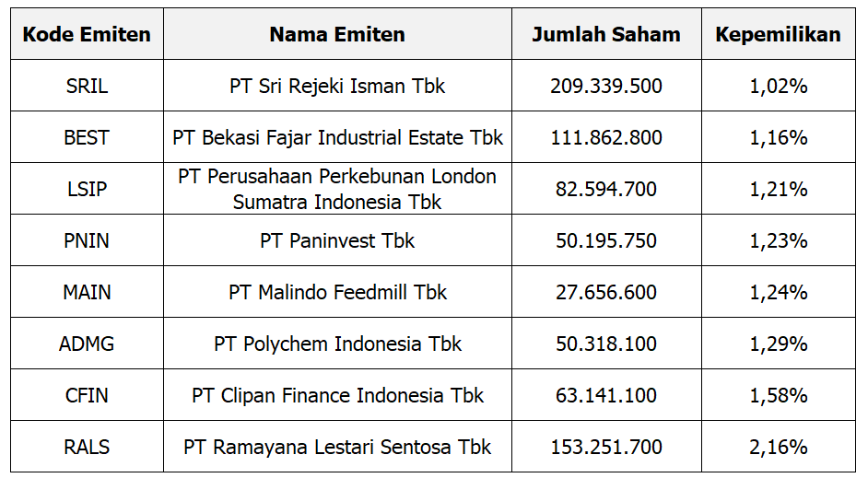Click the 209.339.500 share count cell
The width and height of the screenshot is (868, 478).
coord(606,87)
